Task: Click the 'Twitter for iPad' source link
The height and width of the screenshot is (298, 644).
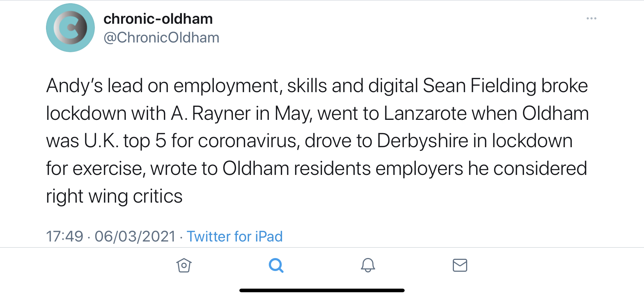Action: point(235,236)
